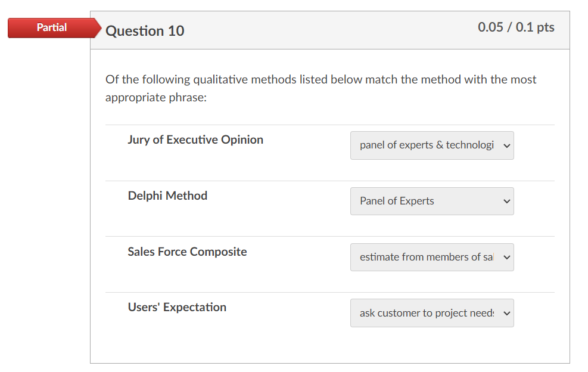Image resolution: width=588 pixels, height=372 pixels.
Task: Open the Users' Expectation answer dropdown
Action: (432, 313)
